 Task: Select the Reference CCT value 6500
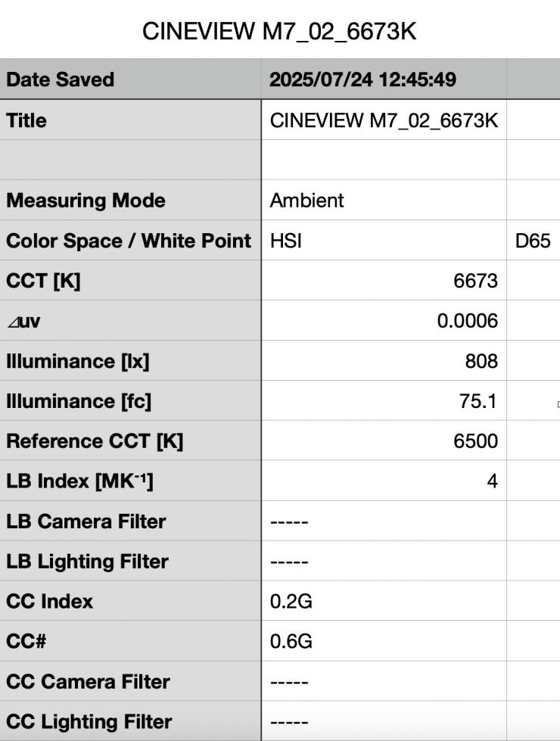tap(384, 441)
